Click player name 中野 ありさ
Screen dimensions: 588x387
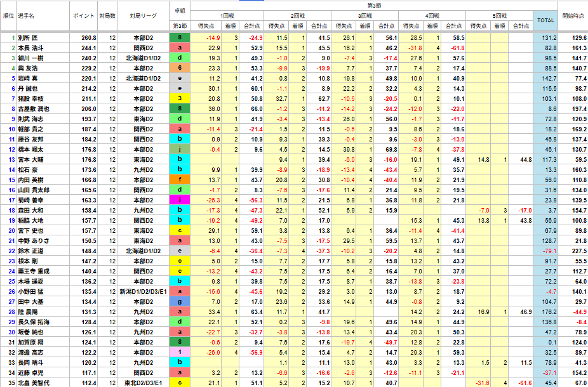(34, 241)
